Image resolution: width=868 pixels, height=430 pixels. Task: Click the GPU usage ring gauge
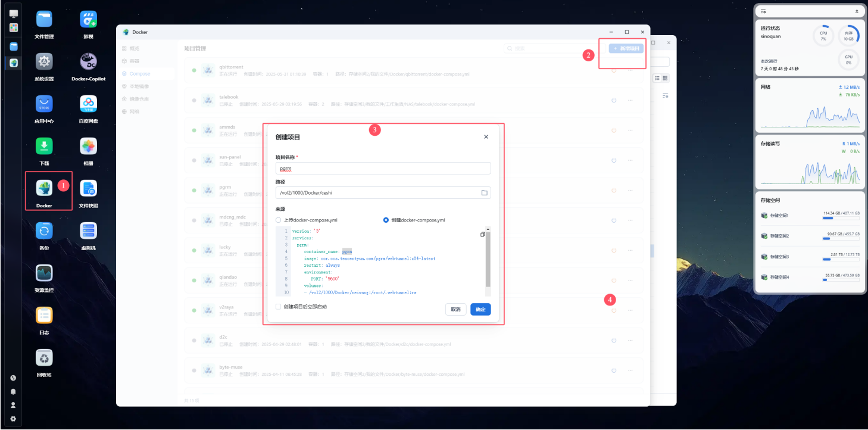tap(848, 60)
